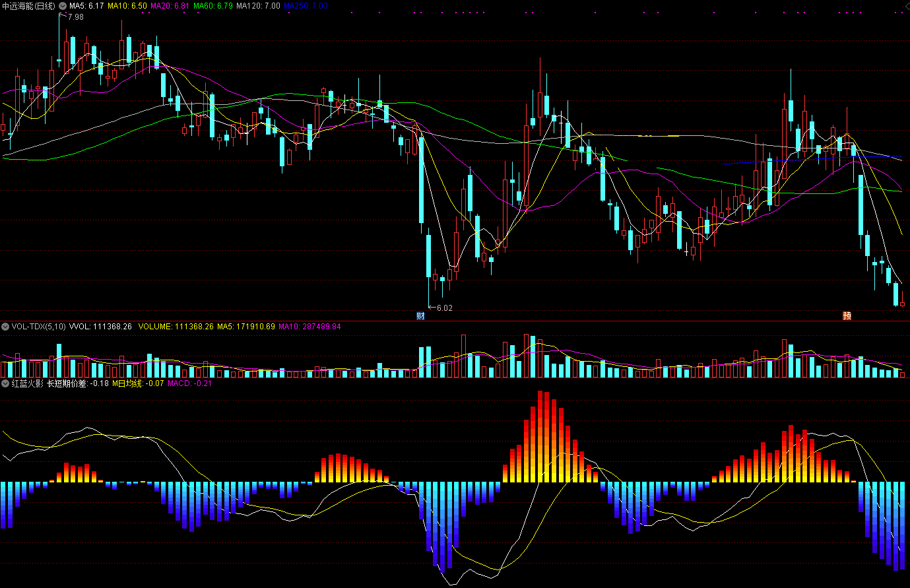
Task: Select the 中远海能(日线) chart title
Action: click(29, 6)
